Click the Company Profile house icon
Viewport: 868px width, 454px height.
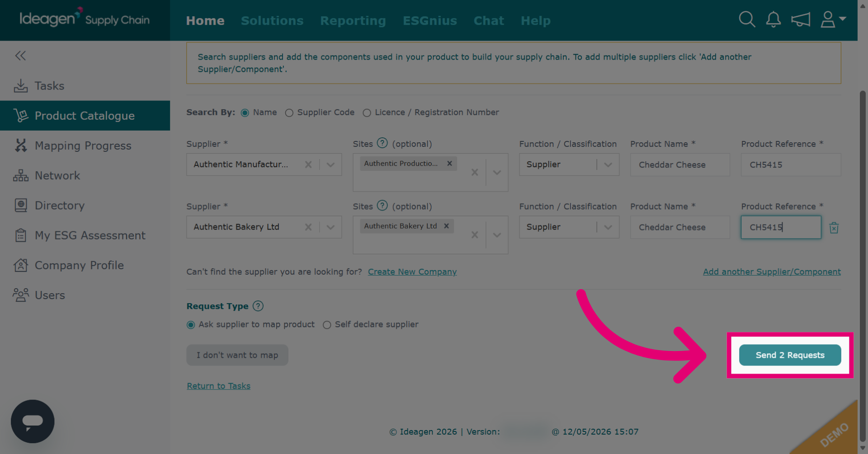21,265
